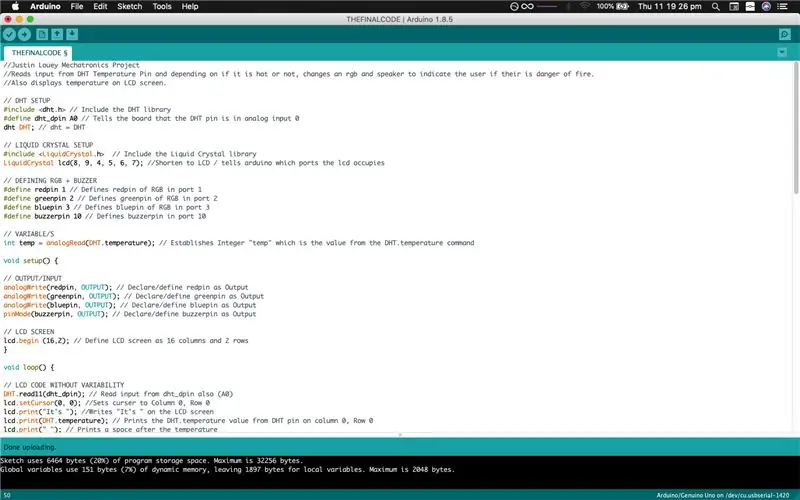The height and width of the screenshot is (500, 800).
Task: Create a new sketch with New icon
Action: pyautogui.click(x=42, y=34)
